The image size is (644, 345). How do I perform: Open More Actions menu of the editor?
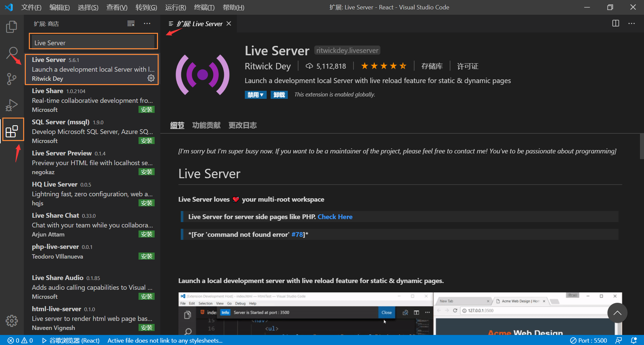pyautogui.click(x=632, y=23)
